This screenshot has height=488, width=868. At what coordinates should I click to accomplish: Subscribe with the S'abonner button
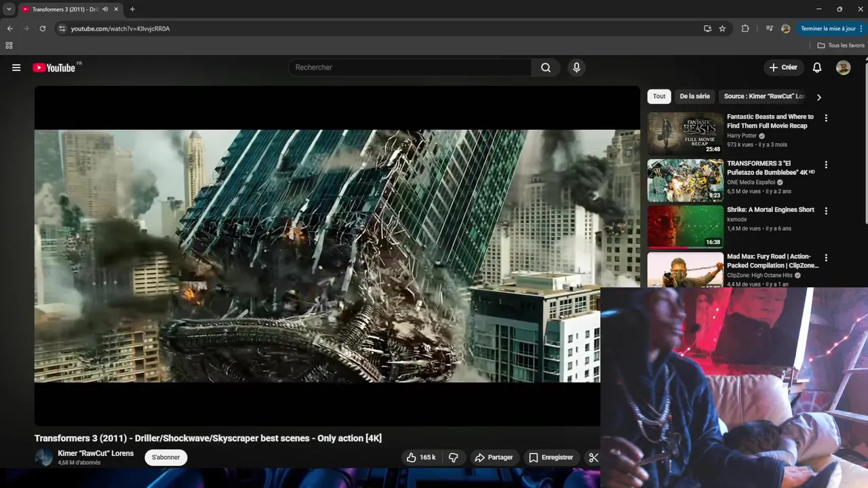(x=166, y=457)
